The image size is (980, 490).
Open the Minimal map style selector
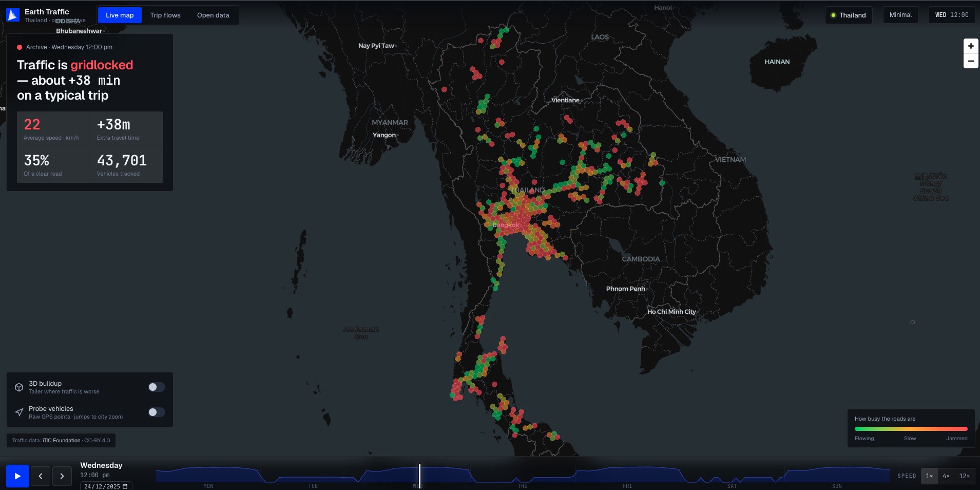(900, 15)
